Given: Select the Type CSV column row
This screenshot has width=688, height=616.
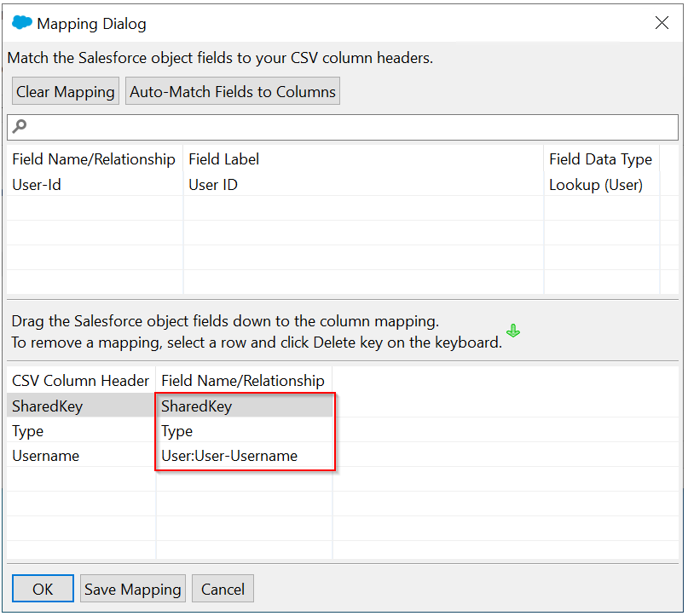Looking at the screenshot, I should tap(28, 431).
